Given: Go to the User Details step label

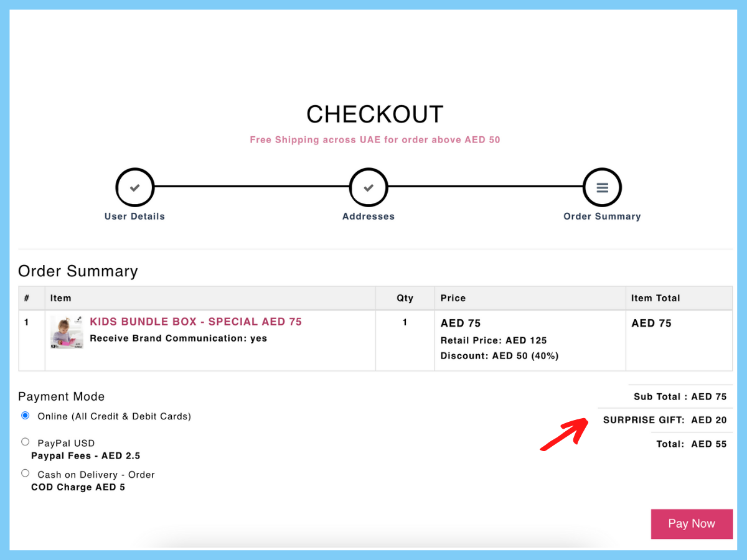Looking at the screenshot, I should click(x=134, y=217).
